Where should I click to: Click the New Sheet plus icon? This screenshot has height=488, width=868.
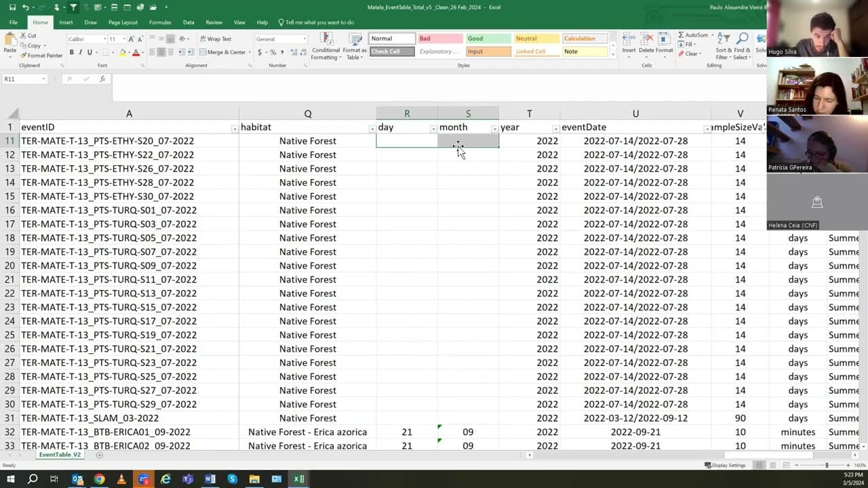100,455
